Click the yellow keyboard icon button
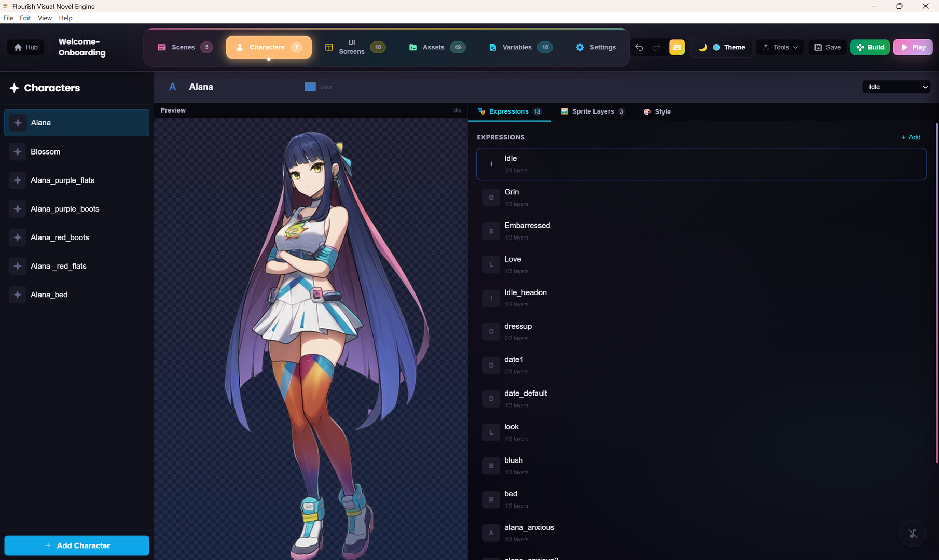939x560 pixels. (677, 47)
